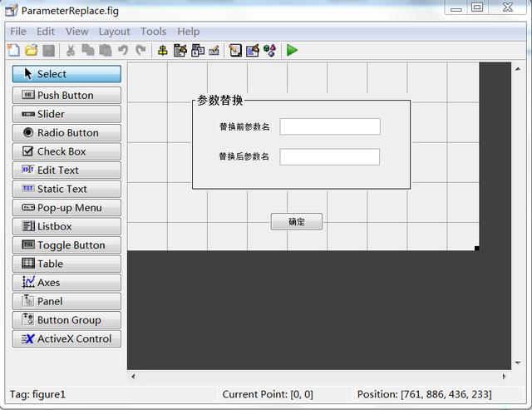Select the 替换前参数名 static label

click(244, 127)
